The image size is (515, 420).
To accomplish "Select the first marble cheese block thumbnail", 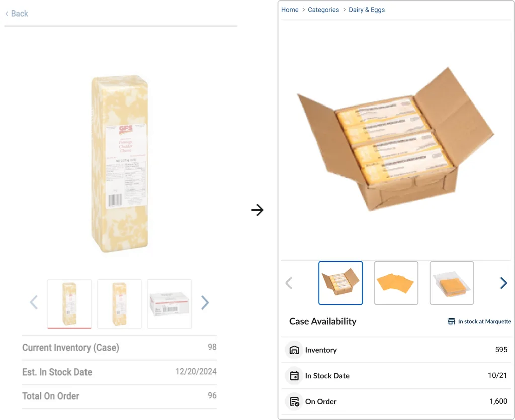I will (x=69, y=304).
